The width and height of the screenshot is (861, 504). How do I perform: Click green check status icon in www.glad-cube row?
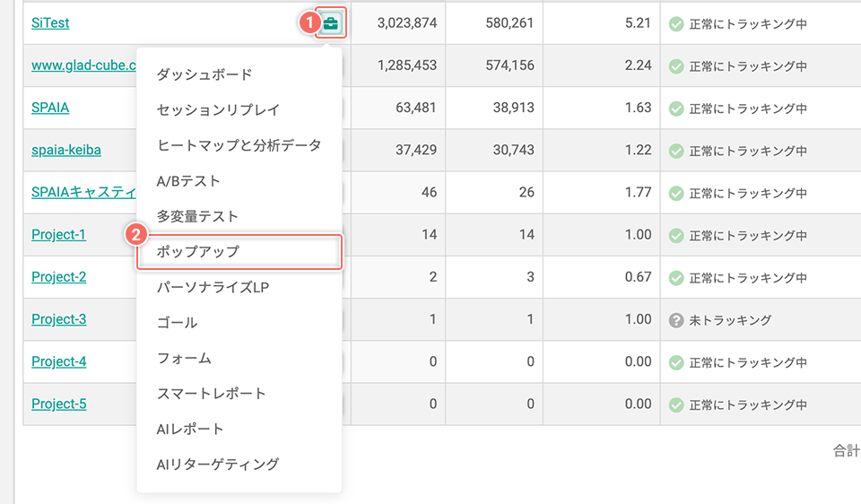pos(676,66)
